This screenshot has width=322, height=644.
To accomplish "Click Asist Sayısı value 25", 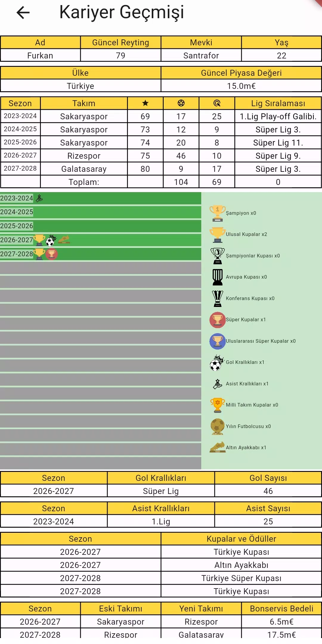I will pos(268,522).
